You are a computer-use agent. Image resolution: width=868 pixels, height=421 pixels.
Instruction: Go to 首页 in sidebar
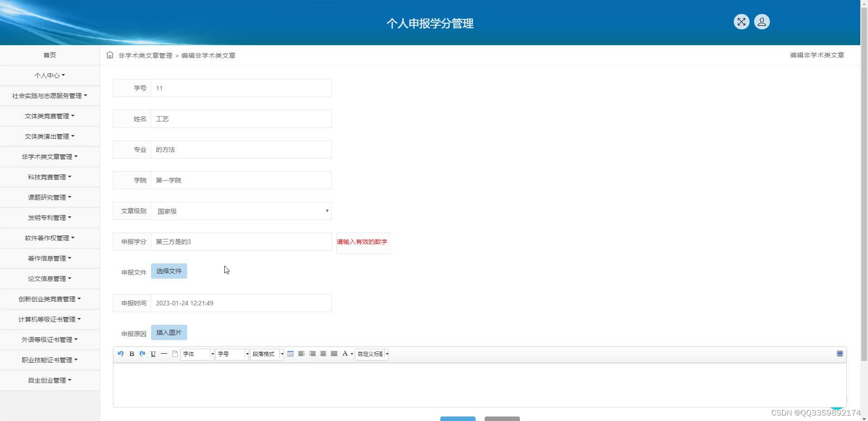click(x=50, y=55)
